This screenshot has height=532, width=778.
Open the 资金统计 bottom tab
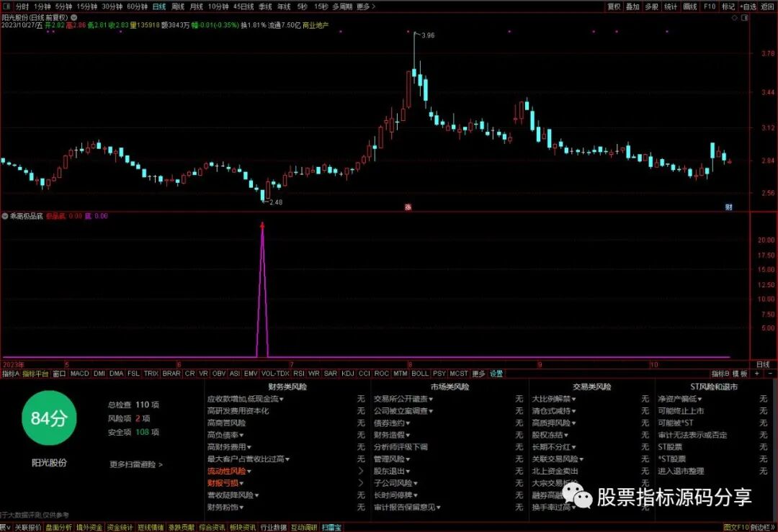point(120,528)
